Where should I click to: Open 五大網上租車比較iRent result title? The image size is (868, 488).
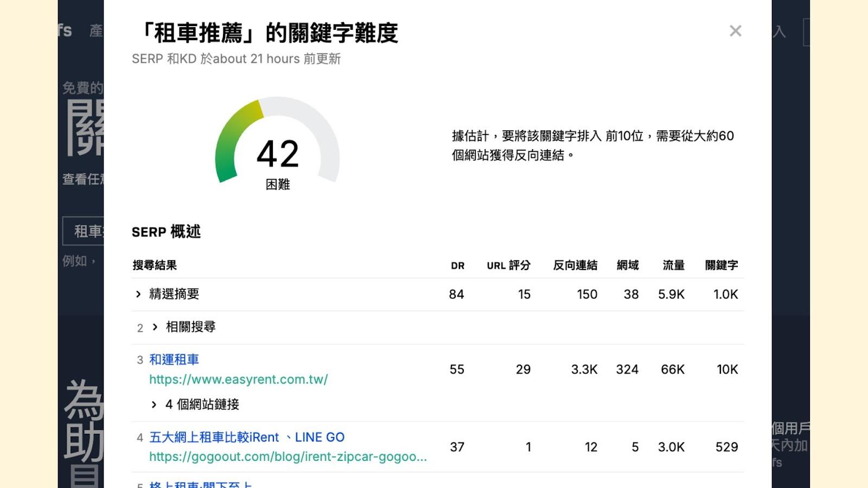(247, 437)
